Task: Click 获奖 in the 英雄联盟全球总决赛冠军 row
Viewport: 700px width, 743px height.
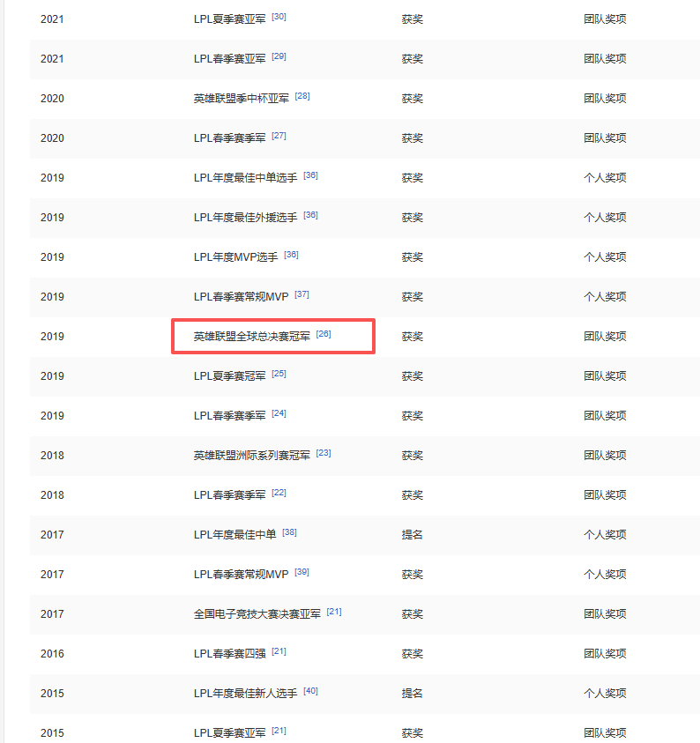Action: (x=412, y=337)
